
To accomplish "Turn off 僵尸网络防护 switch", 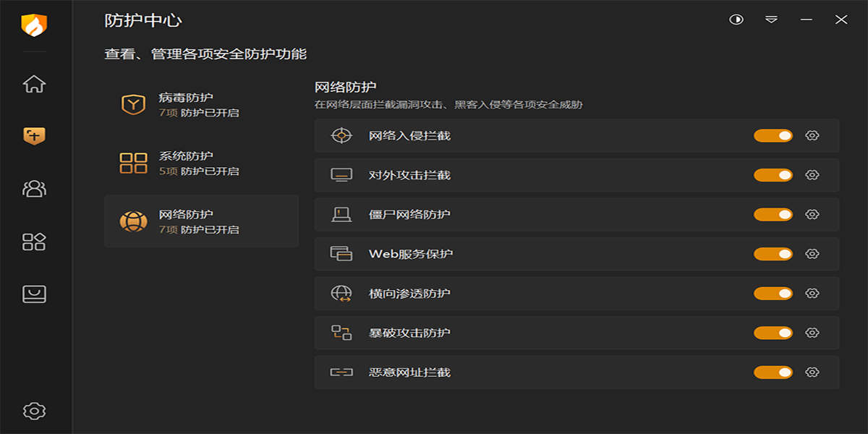I will pos(773,215).
